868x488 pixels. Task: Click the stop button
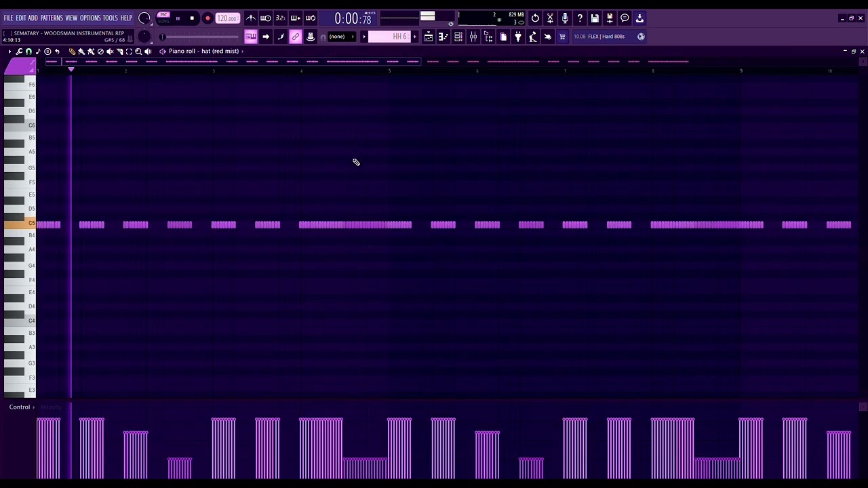(x=192, y=18)
